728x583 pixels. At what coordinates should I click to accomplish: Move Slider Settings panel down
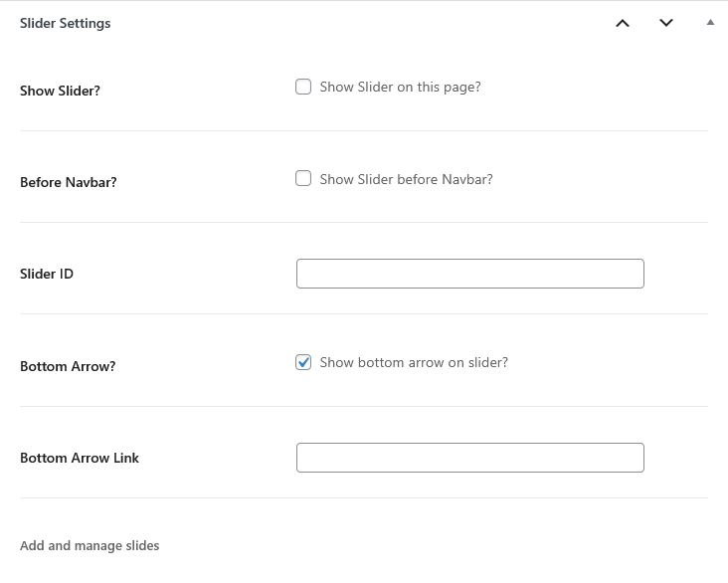[x=666, y=23]
